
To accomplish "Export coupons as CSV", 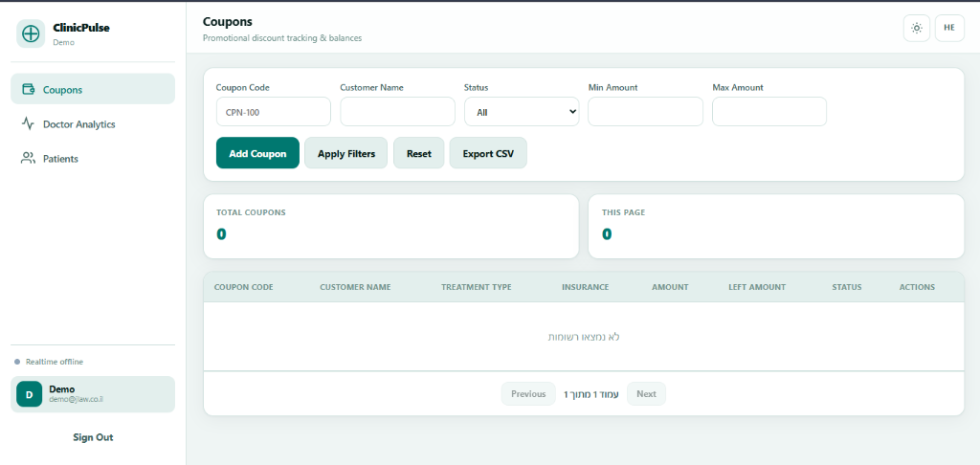I will pos(488,153).
